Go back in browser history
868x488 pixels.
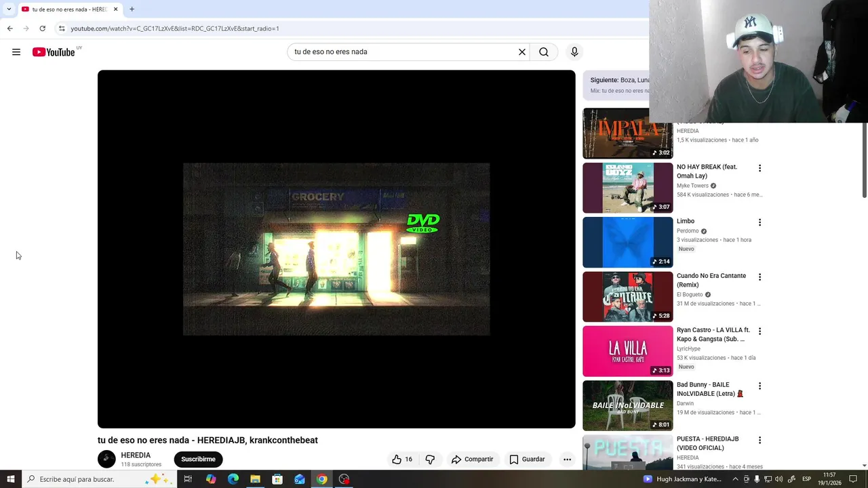click(9, 28)
